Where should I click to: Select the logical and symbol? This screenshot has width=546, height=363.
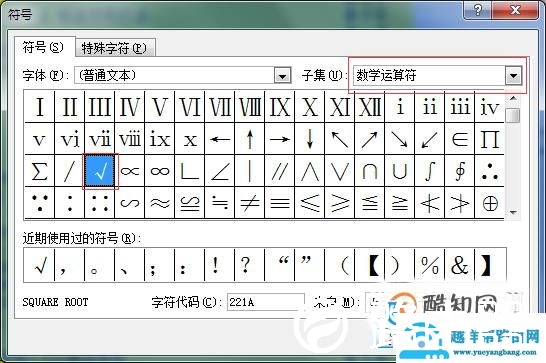[x=310, y=171]
